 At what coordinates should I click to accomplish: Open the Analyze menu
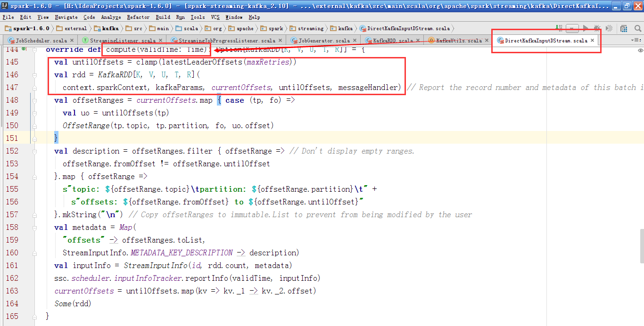tap(111, 17)
